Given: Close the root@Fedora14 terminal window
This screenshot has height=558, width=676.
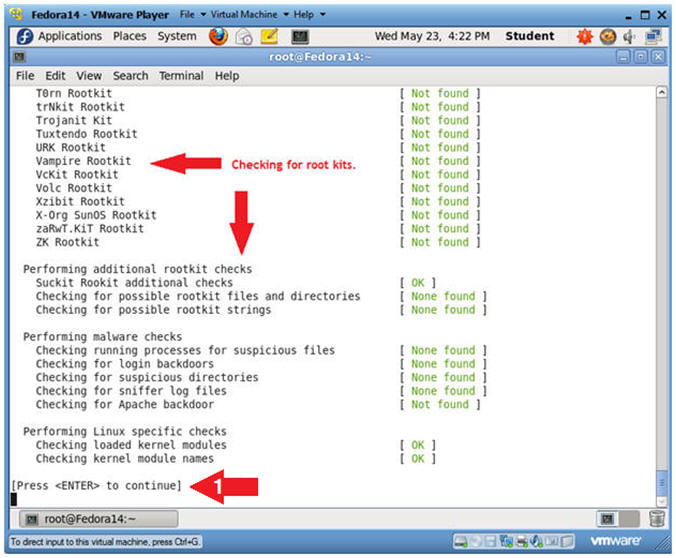Looking at the screenshot, I should click(658, 56).
